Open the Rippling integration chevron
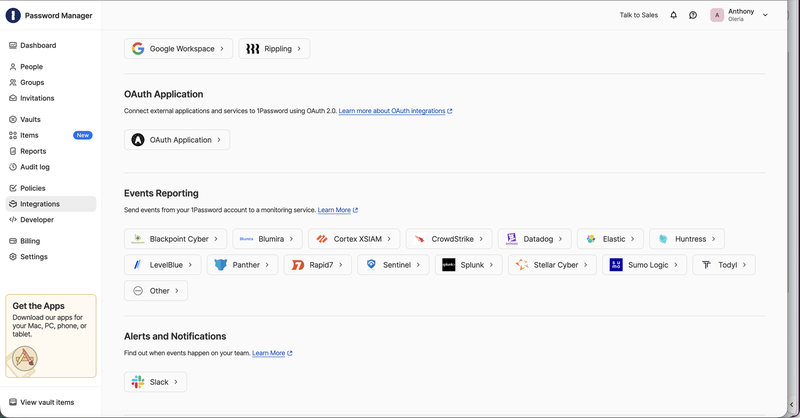 click(x=299, y=48)
